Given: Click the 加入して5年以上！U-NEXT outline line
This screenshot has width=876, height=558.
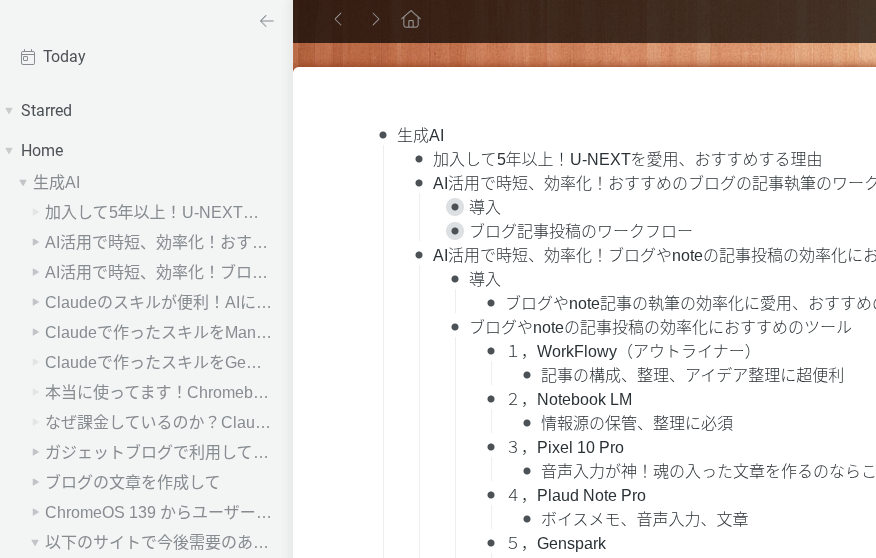Looking at the screenshot, I should point(627,159).
